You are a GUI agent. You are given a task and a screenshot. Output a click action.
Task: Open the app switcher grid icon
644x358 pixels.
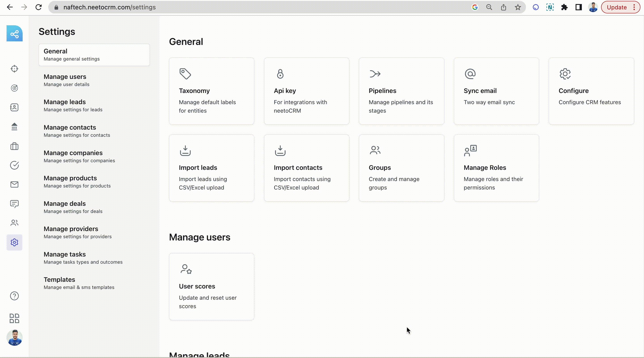(x=15, y=318)
